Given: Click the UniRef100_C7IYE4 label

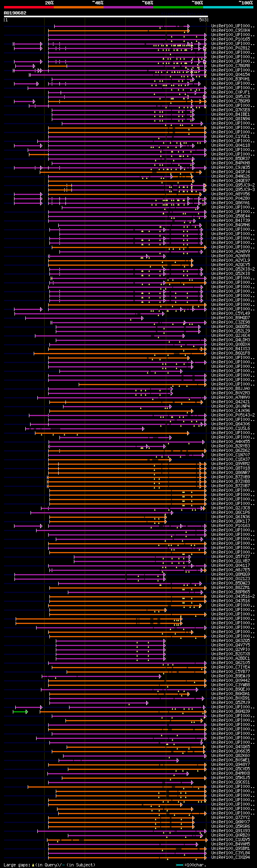Looking at the screenshot, I should [x=230, y=667].
